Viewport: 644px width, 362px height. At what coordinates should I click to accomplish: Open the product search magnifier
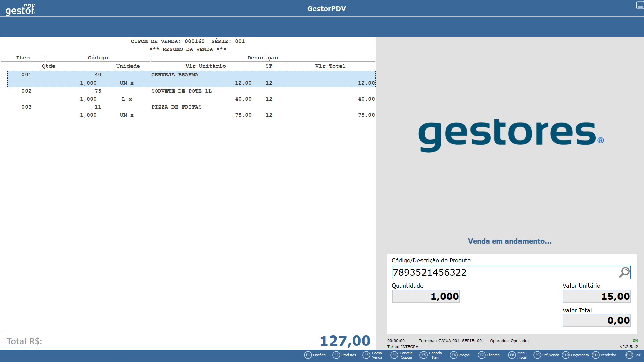(624, 272)
